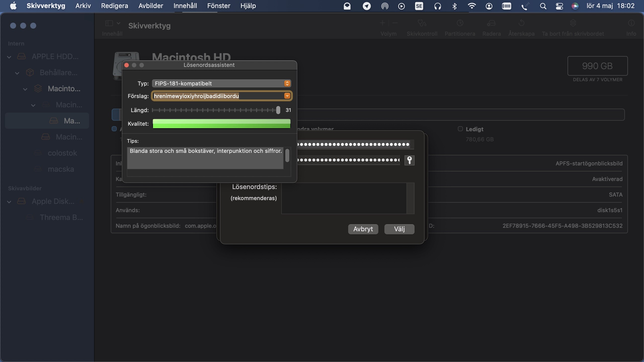The image size is (644, 362).
Task: Collapse the Macinto... volume group chevron
Action: click(25, 89)
